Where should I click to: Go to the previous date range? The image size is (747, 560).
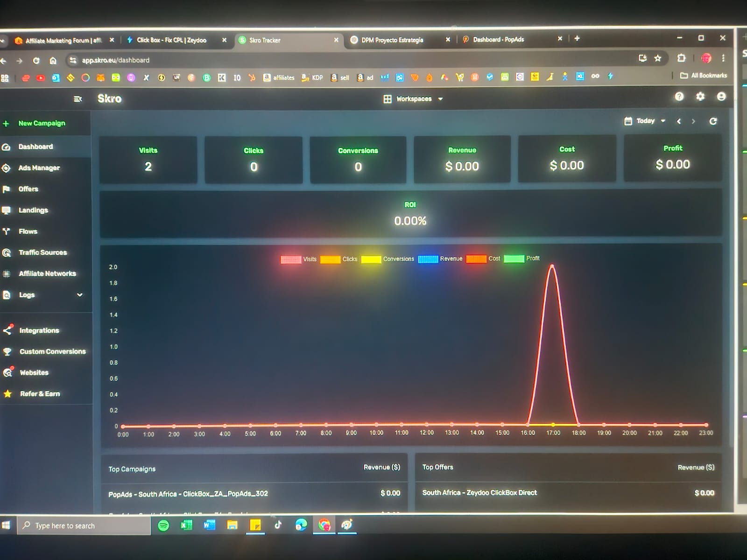[679, 121]
